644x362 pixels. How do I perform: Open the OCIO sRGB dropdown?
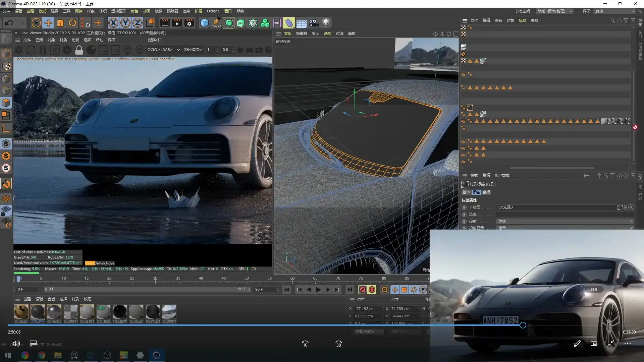(x=163, y=50)
